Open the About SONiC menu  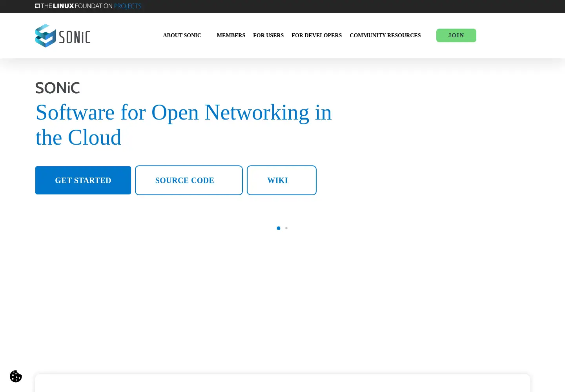[x=182, y=35]
